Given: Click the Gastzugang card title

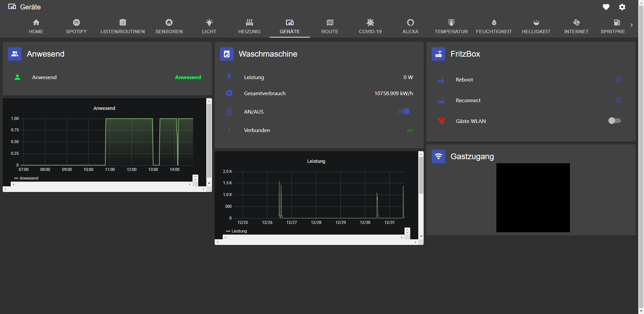Looking at the screenshot, I should [472, 156].
